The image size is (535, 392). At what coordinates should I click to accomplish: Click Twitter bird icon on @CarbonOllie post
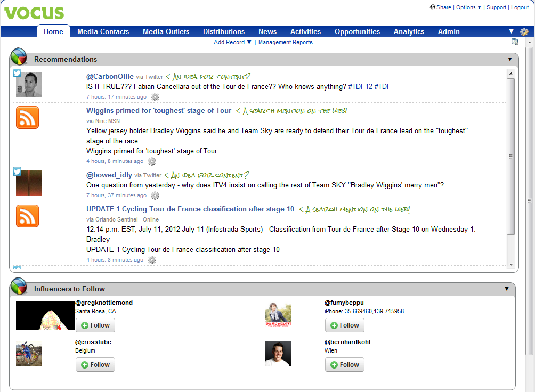(x=17, y=72)
